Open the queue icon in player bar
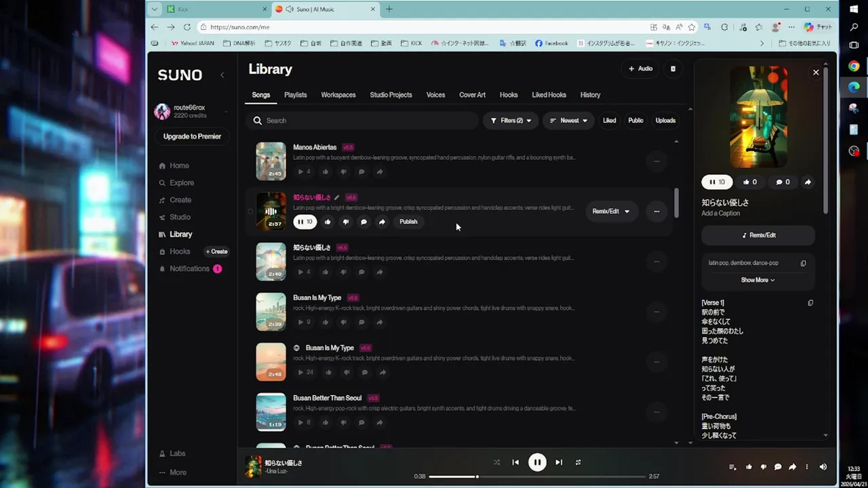868x488 pixels. [x=732, y=467]
